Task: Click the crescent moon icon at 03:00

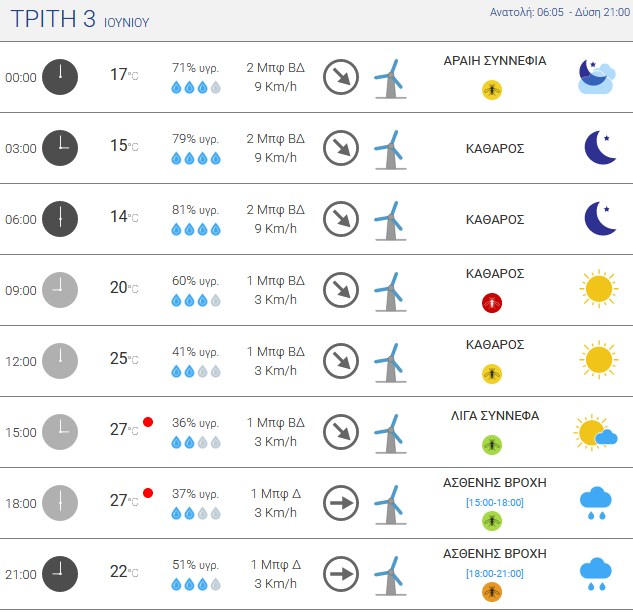Action: pyautogui.click(x=600, y=148)
